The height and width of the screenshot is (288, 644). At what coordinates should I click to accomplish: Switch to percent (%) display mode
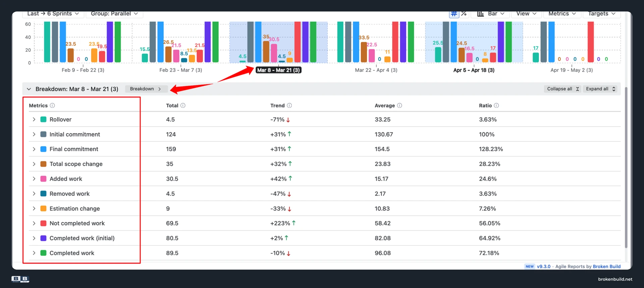pos(464,14)
